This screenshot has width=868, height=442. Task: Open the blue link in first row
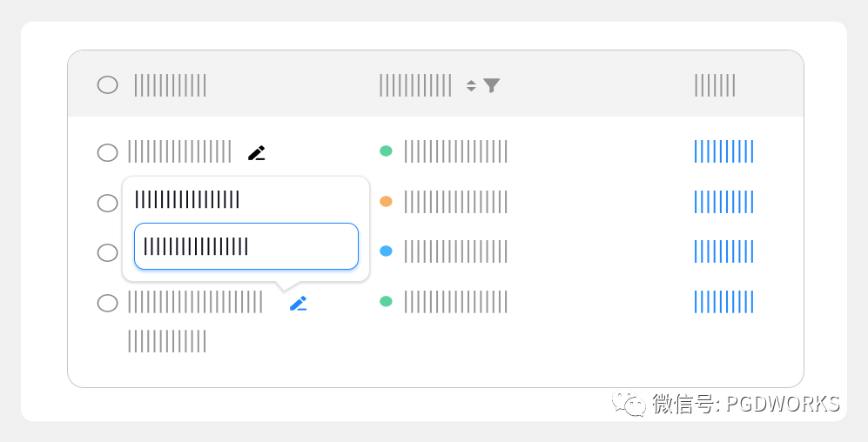click(723, 151)
